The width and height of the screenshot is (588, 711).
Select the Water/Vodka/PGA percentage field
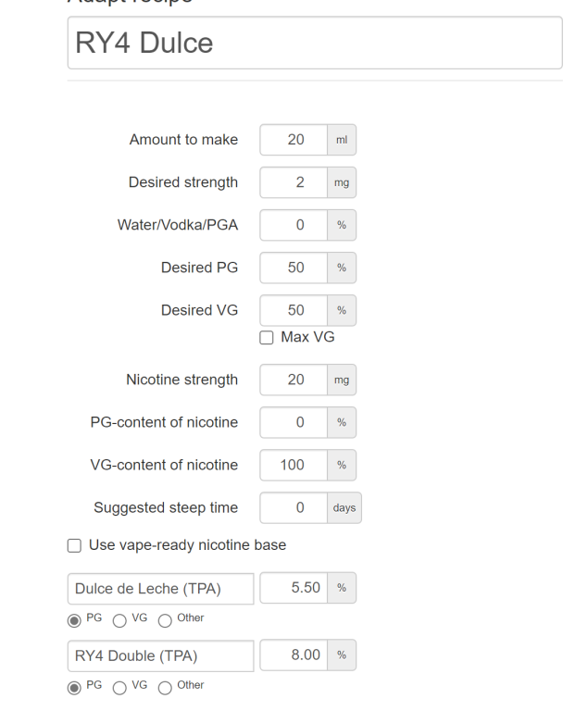click(294, 225)
